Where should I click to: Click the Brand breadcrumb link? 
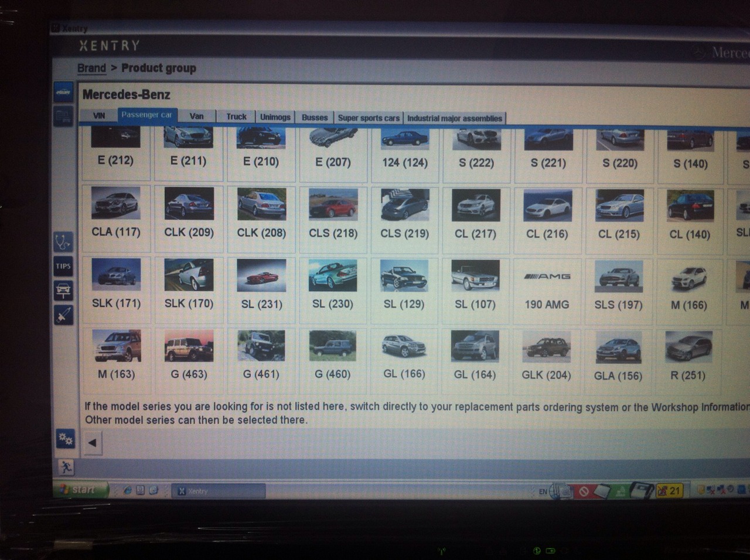(x=91, y=68)
